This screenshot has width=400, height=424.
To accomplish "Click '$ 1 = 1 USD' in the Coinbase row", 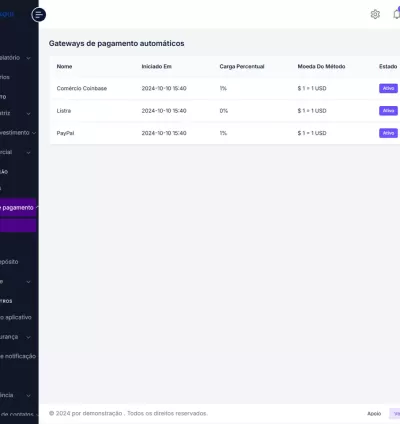I will [x=312, y=88].
